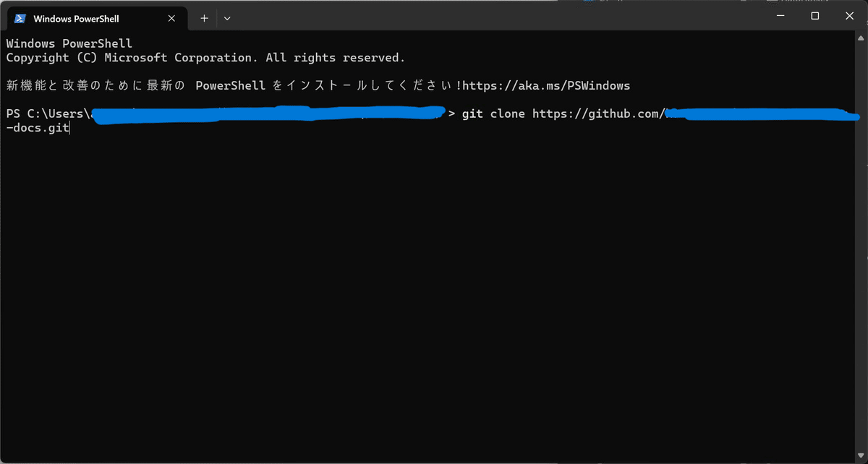Minimize the Windows Terminal window
868x464 pixels.
pos(780,15)
